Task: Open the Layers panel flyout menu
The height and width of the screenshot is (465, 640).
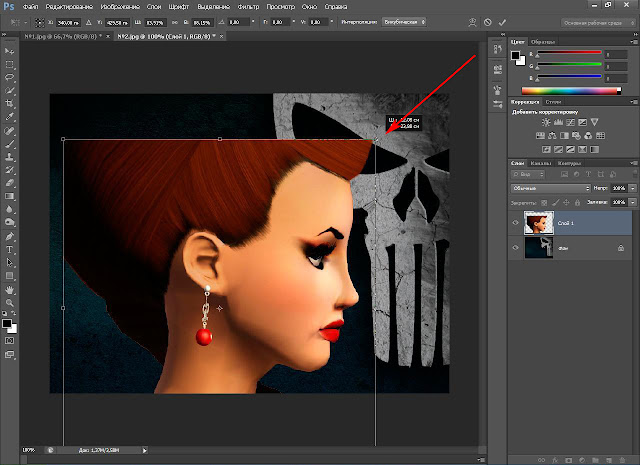Action: click(x=633, y=163)
